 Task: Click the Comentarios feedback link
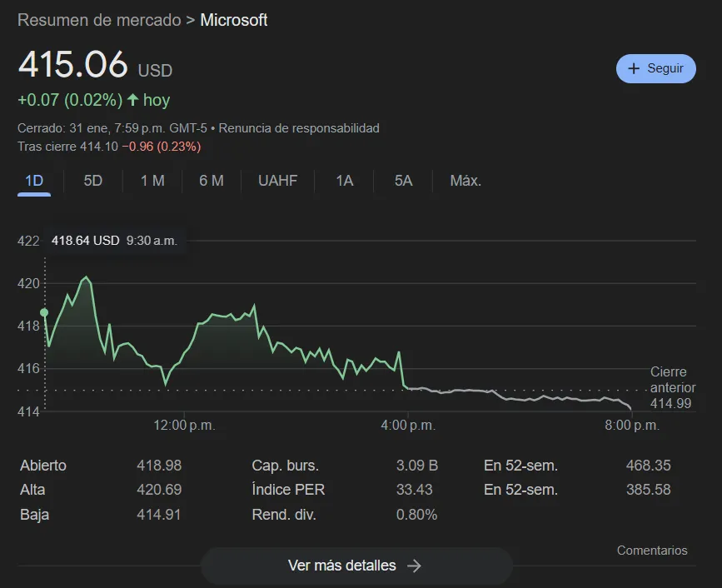point(652,551)
